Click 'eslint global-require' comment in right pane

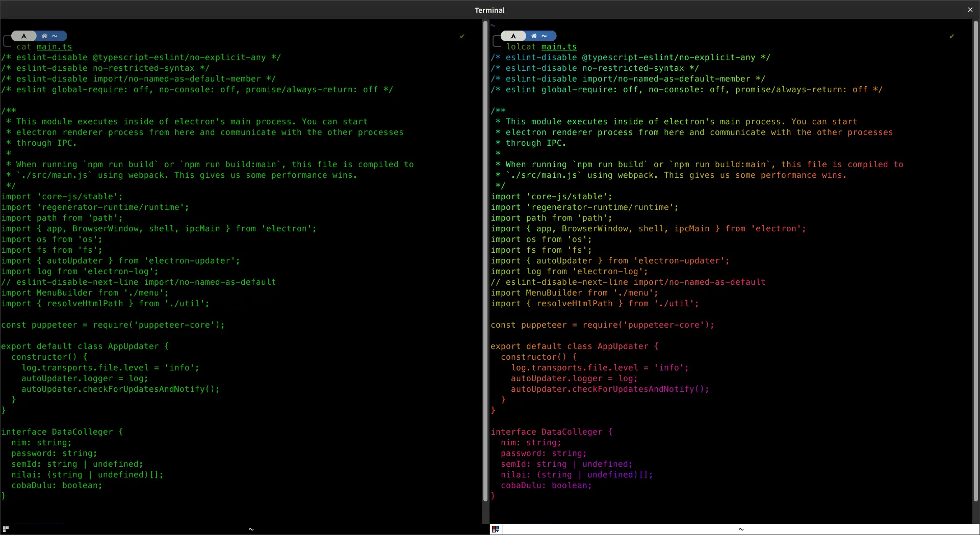pyautogui.click(x=687, y=90)
